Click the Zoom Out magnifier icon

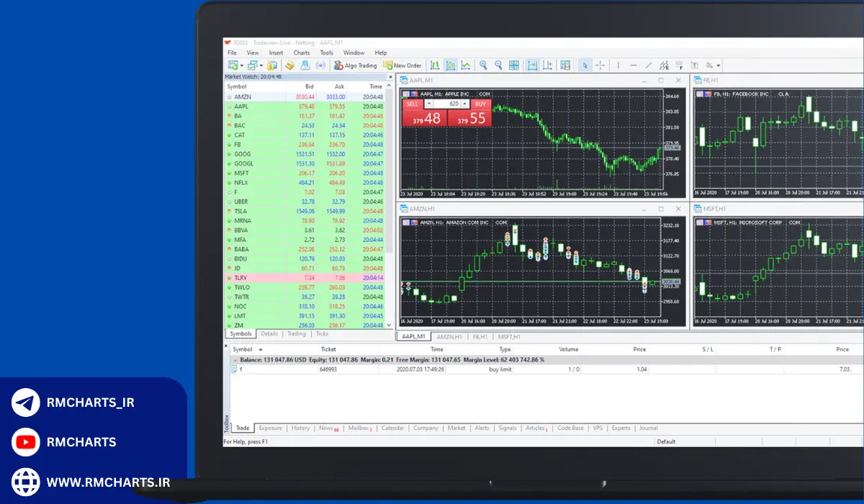coord(498,66)
